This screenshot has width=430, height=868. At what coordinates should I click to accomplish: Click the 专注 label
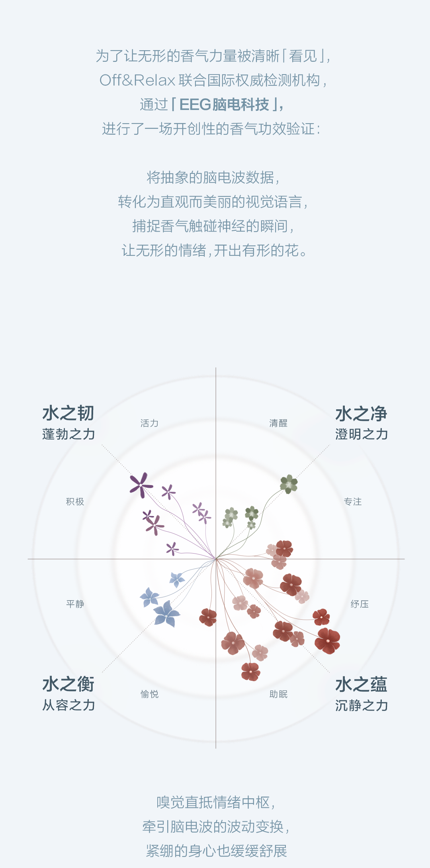tap(353, 502)
